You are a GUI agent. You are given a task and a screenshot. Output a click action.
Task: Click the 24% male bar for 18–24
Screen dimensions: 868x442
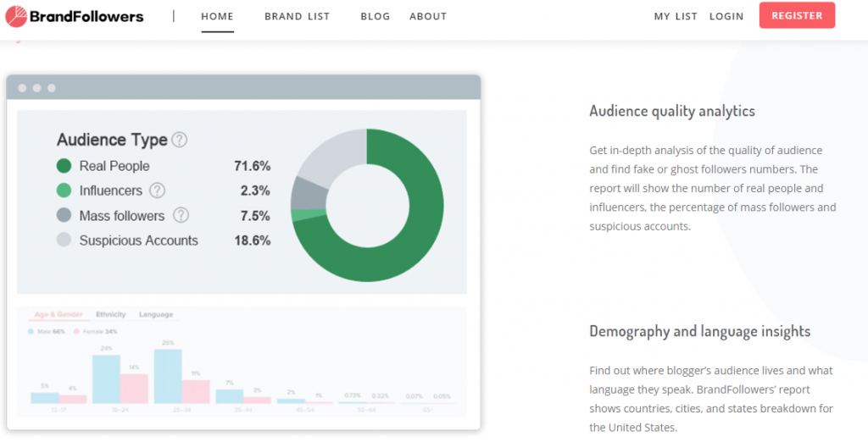(106, 379)
